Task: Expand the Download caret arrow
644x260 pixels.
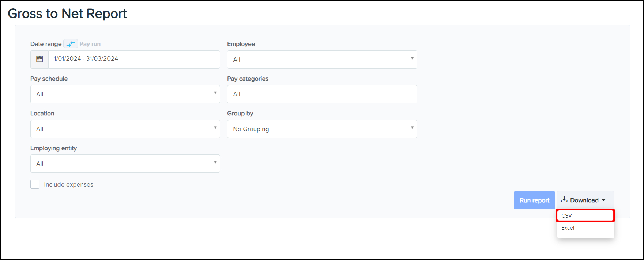Action: 603,200
